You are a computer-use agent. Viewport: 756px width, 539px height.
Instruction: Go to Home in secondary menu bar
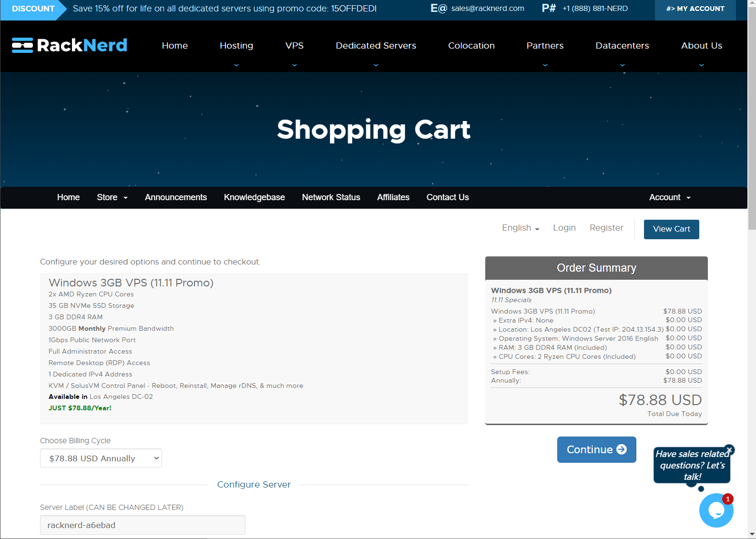(x=69, y=197)
